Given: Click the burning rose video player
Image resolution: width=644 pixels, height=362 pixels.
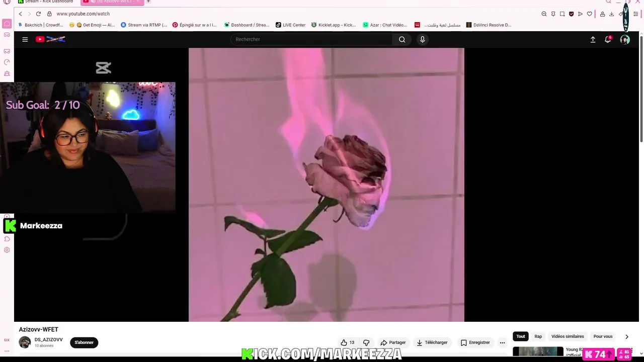Looking at the screenshot, I should (326, 185).
